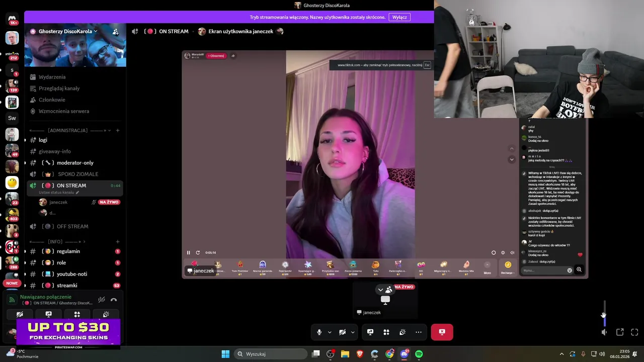This screenshot has height=362, width=644.
Task: Open Członkowie in the sidebar
Action: click(x=52, y=100)
